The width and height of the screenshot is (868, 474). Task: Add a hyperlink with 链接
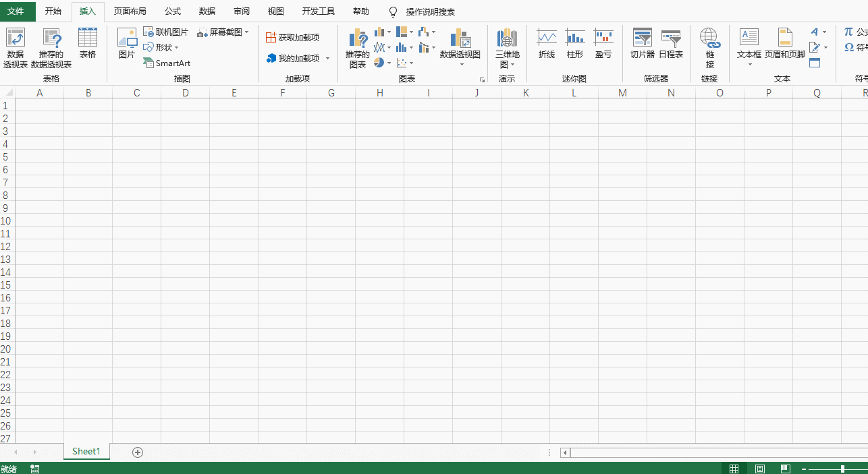pos(709,46)
